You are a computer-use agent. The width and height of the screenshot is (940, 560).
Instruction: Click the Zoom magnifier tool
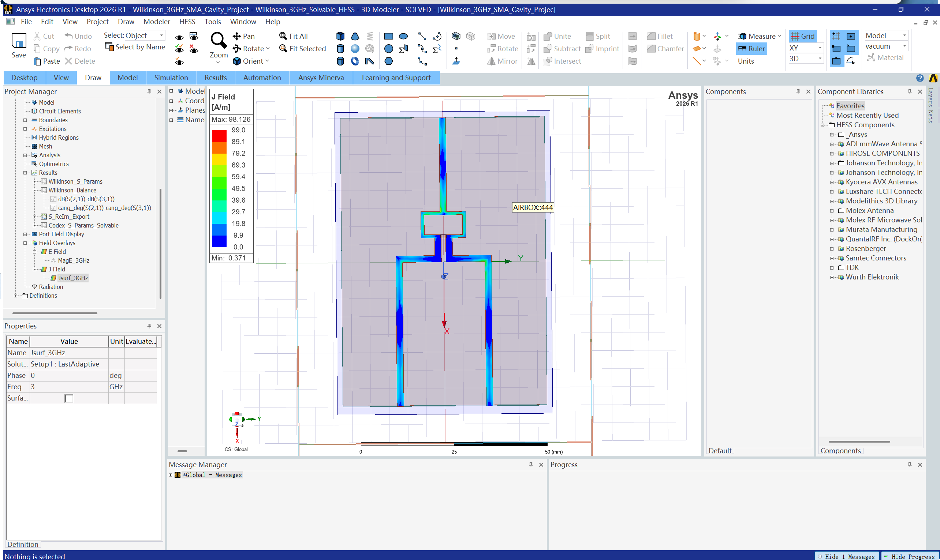click(x=219, y=40)
